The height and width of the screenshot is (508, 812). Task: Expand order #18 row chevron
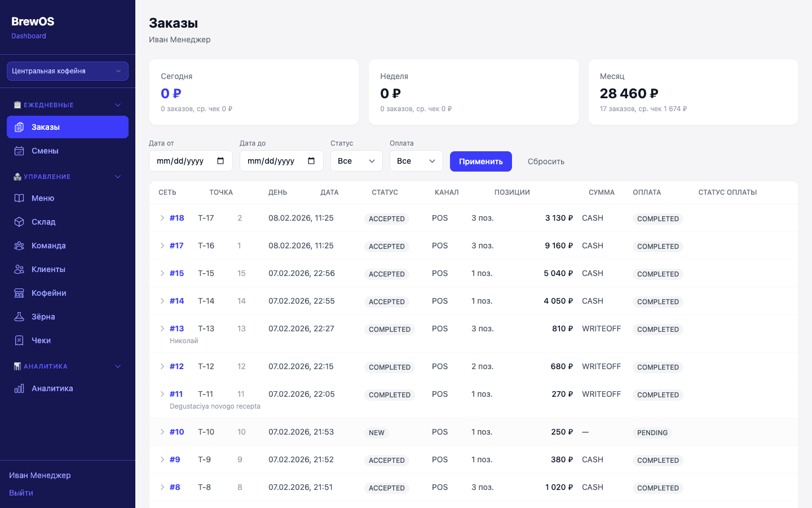pos(162,218)
